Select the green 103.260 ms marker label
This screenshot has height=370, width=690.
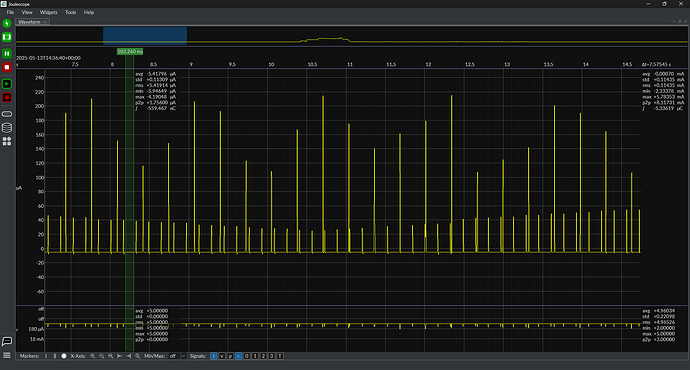(130, 51)
